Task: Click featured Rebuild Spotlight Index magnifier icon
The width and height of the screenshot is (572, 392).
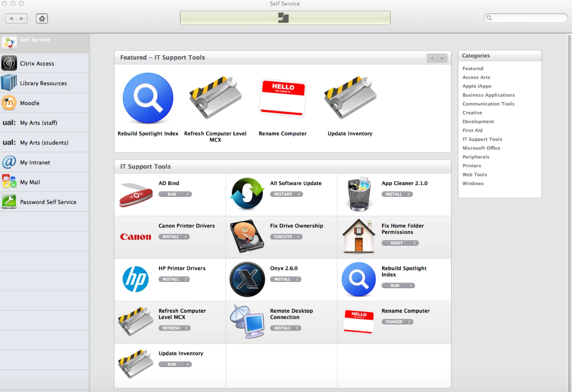Action: 148,98
